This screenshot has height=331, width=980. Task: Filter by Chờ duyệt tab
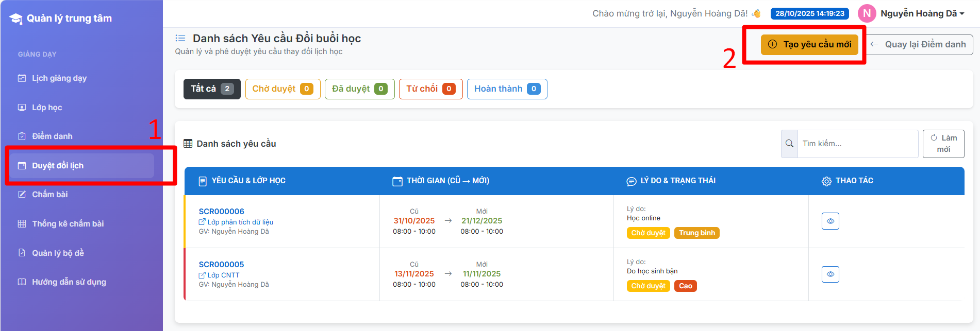[x=283, y=89]
